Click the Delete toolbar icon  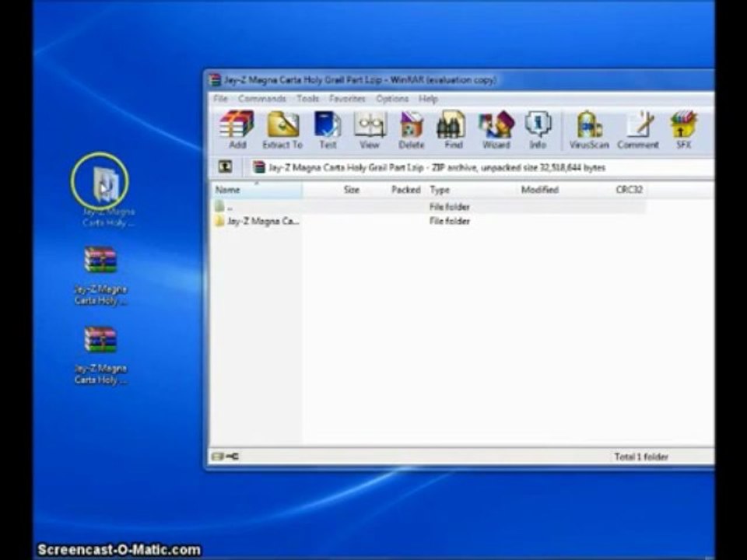click(x=411, y=130)
